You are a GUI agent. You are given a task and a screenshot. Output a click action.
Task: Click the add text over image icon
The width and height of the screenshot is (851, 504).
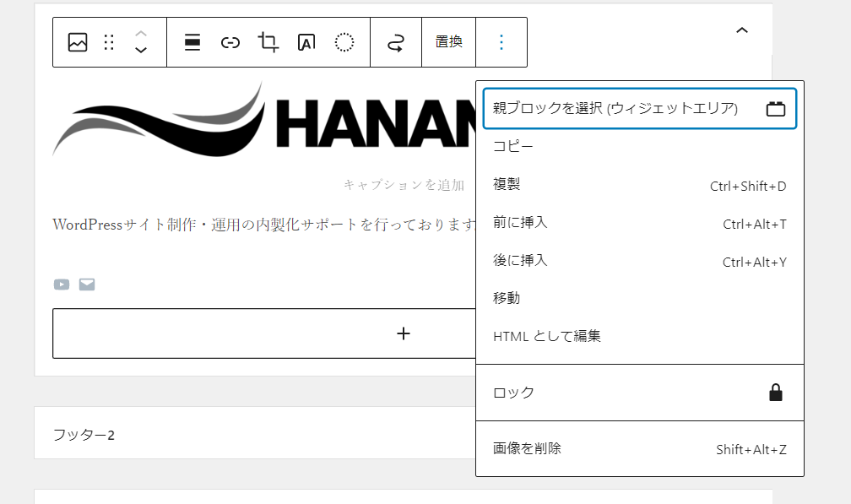pos(306,42)
